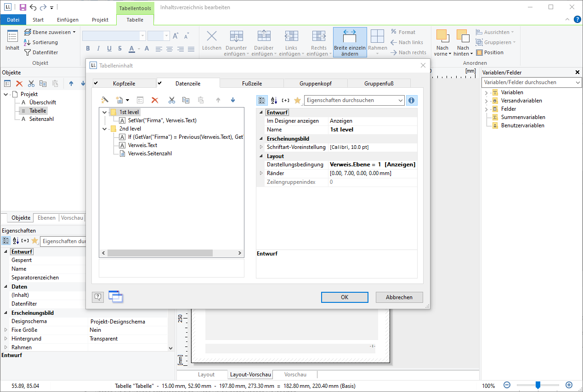Open the Einfügen ribbon tab
The width and height of the screenshot is (583, 392).
click(x=68, y=20)
